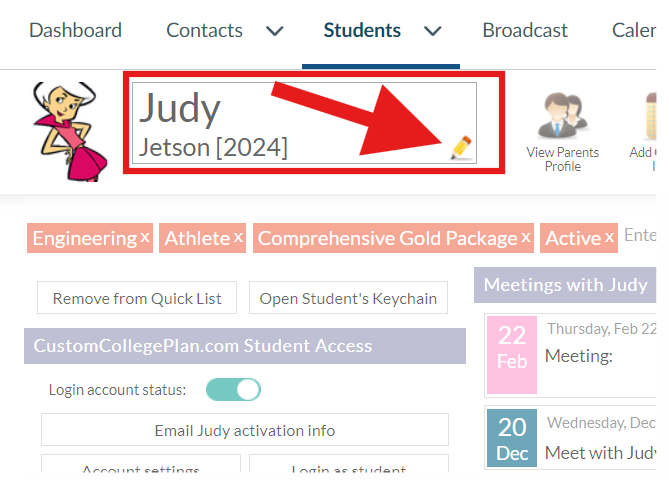Switch to the Broadcast tab
This screenshot has width=669, height=482.
pos(525,30)
